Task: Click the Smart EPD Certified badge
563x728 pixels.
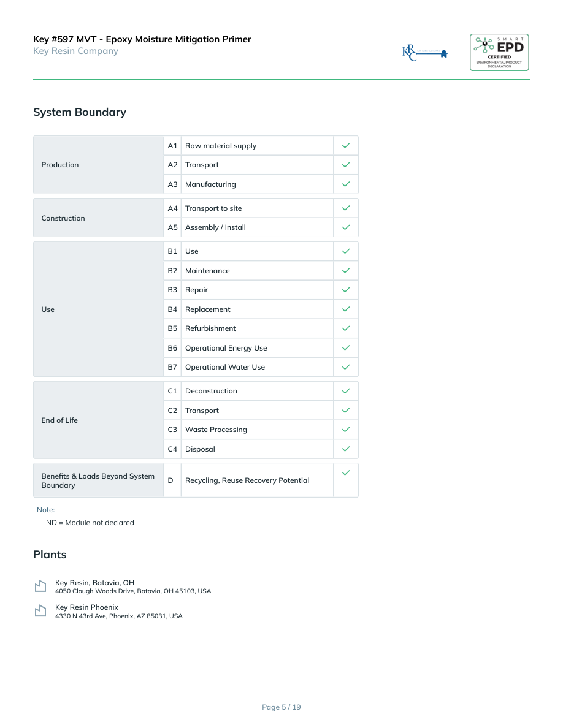Action: tap(499, 52)
